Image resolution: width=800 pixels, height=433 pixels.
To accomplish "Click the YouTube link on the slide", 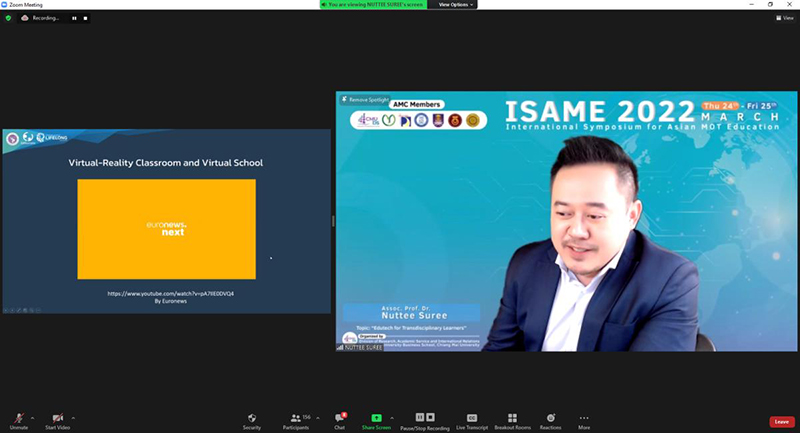I will pyautogui.click(x=170, y=294).
